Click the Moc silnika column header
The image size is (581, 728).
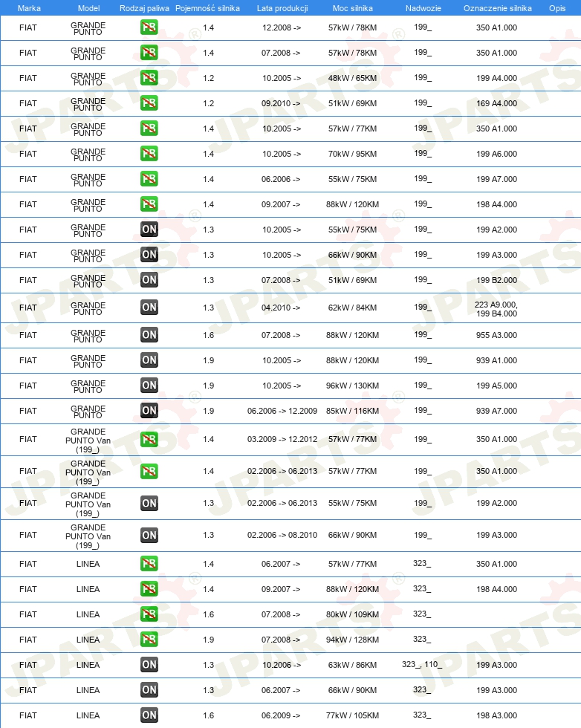point(352,8)
